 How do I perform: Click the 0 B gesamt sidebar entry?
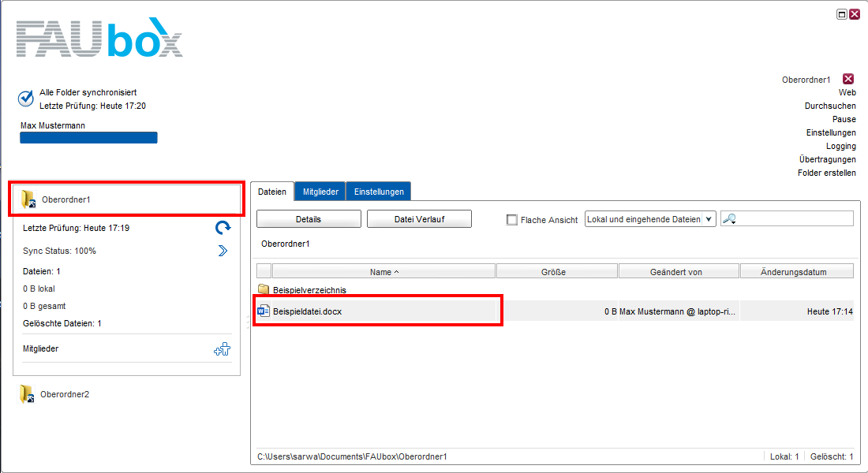[x=44, y=306]
